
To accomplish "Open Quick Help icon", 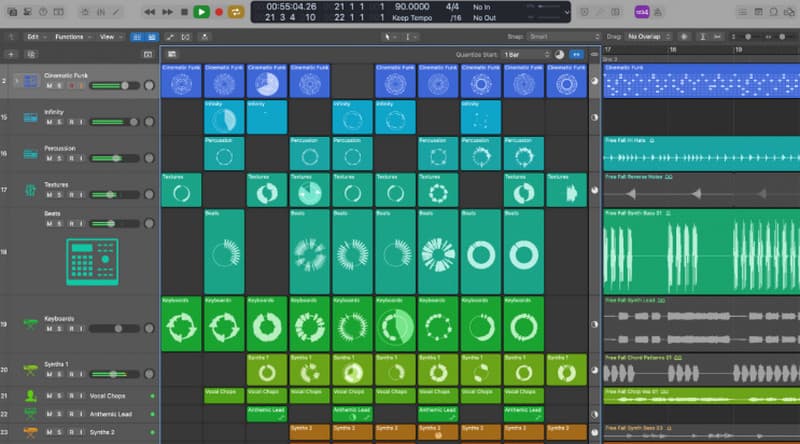I will (x=43, y=12).
